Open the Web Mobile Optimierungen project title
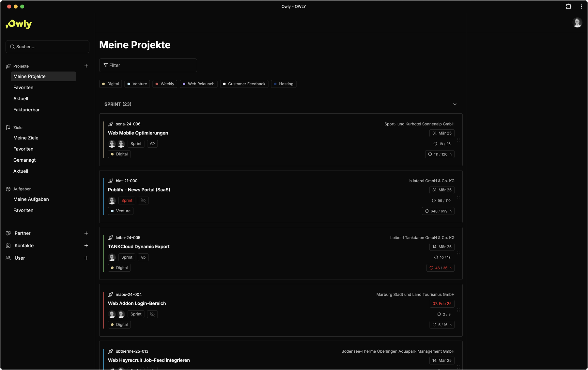The height and width of the screenshot is (370, 588). (138, 133)
